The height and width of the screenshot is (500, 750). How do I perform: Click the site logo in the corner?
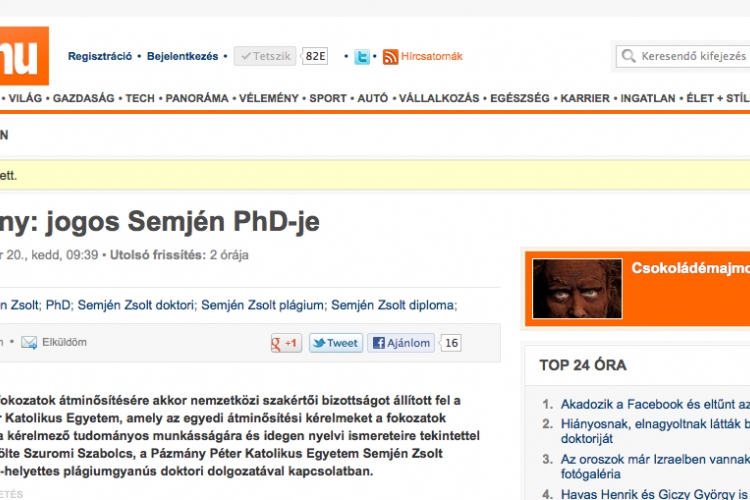pyautogui.click(x=22, y=55)
